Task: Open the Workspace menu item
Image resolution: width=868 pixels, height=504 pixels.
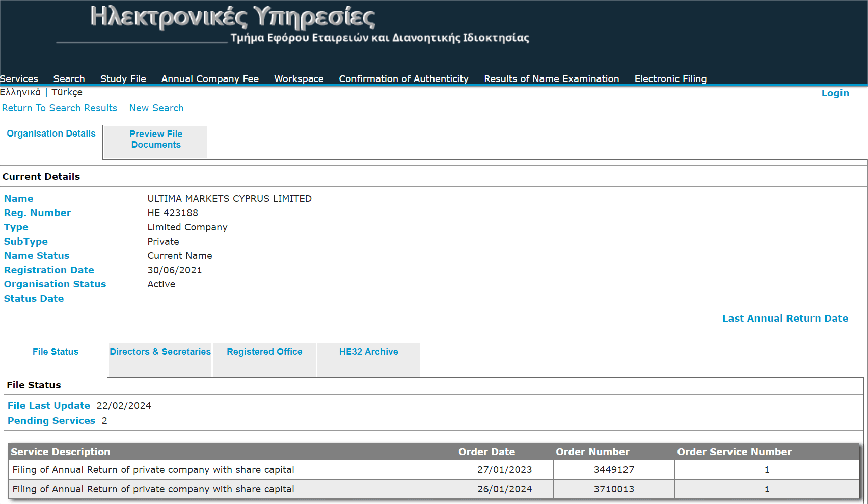Action: (299, 78)
